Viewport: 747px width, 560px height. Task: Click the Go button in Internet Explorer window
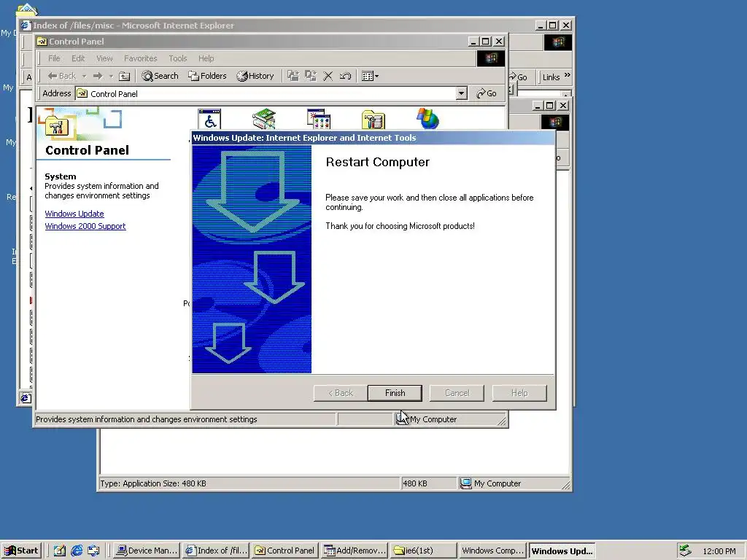[x=518, y=77]
